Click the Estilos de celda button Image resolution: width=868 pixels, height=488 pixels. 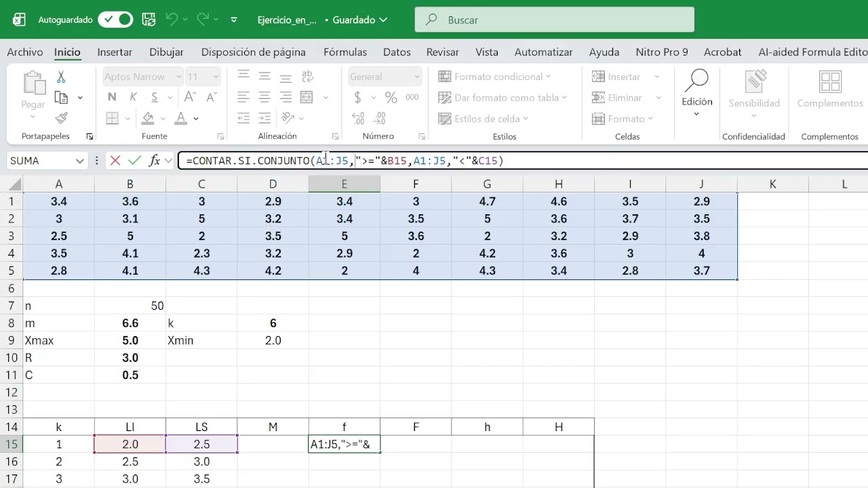point(483,119)
